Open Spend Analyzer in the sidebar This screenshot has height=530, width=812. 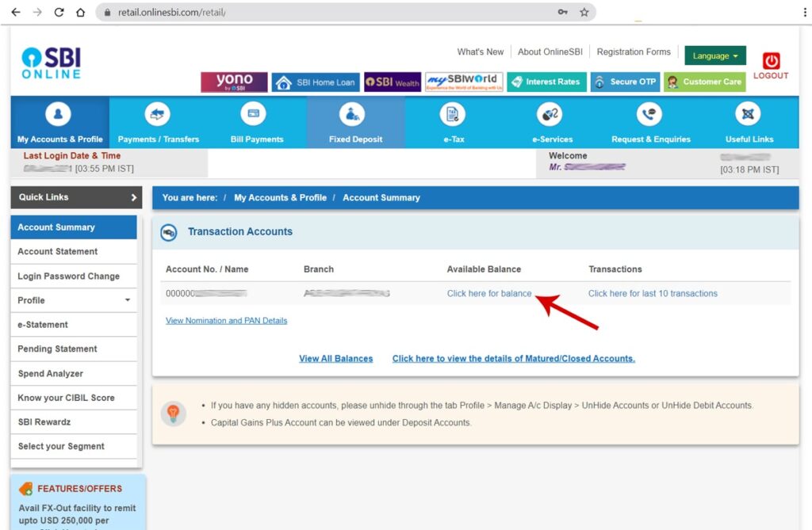click(x=74, y=373)
